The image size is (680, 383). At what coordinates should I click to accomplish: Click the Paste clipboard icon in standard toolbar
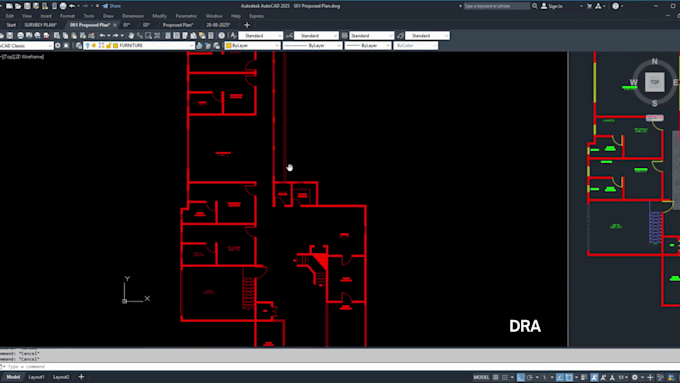point(74,36)
